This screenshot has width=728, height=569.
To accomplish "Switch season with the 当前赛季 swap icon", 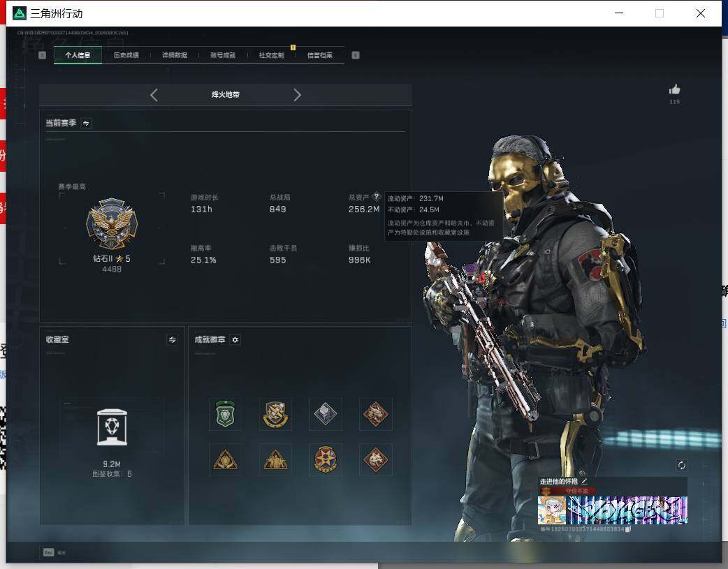I will [x=86, y=123].
